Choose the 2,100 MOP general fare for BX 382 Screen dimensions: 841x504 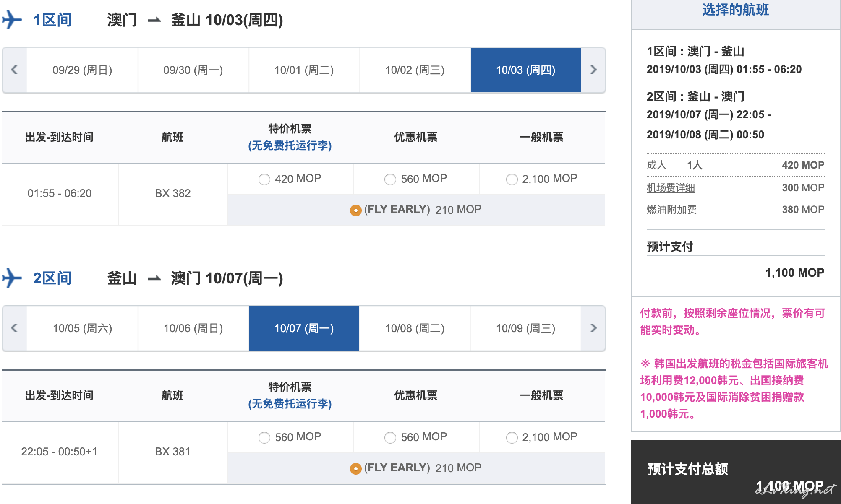tap(512, 179)
